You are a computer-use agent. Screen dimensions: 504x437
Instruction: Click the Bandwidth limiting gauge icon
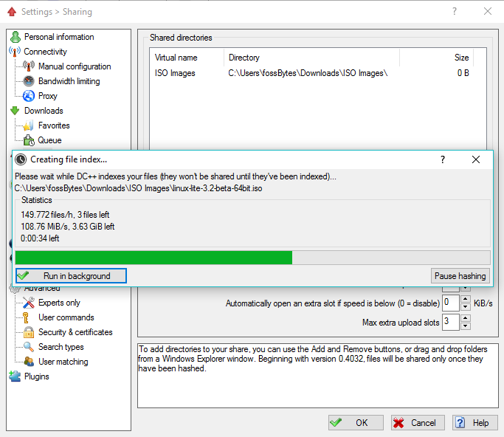(x=29, y=81)
